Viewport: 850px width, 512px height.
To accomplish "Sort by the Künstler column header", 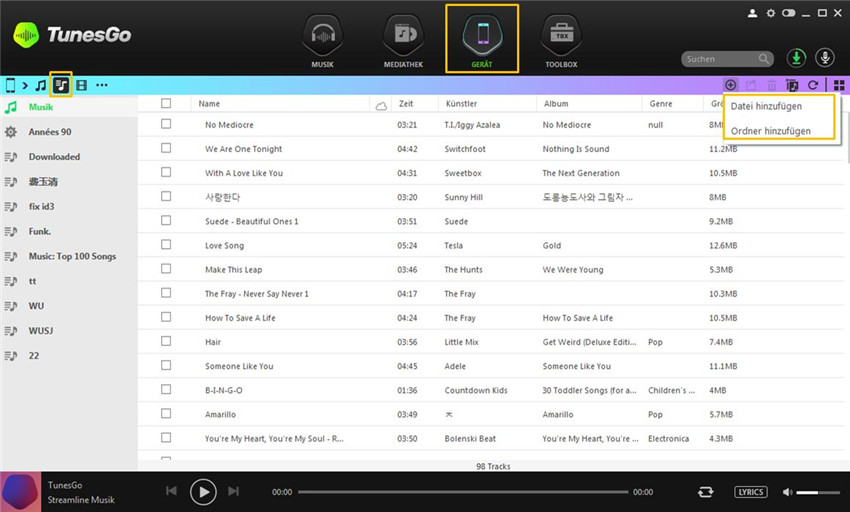I will click(461, 104).
